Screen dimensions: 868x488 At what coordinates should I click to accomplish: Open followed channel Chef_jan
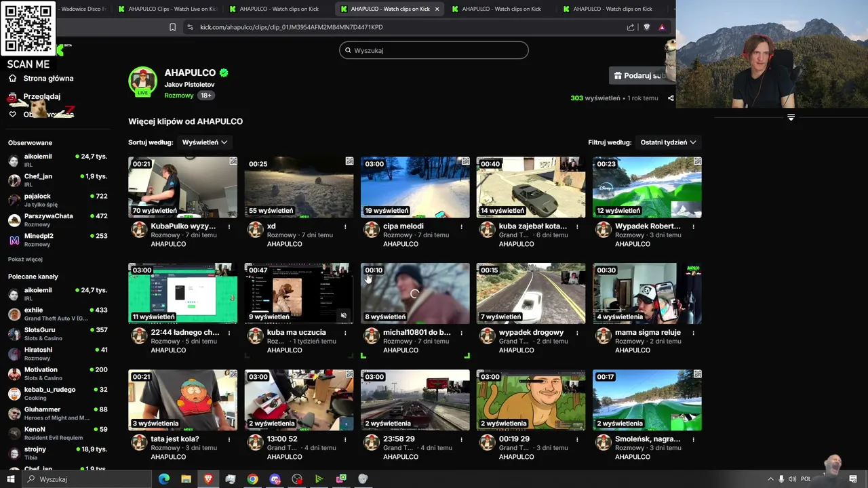[x=58, y=180]
